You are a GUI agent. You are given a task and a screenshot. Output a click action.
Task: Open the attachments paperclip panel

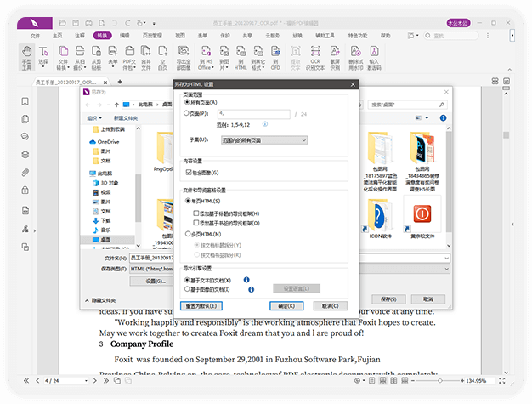tap(25, 172)
